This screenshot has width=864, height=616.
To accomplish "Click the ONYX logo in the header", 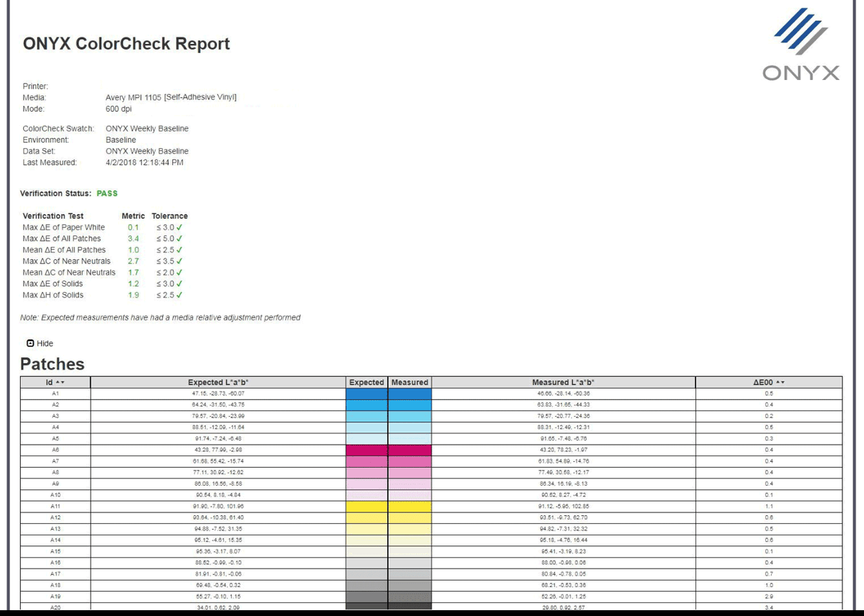I will 800,45.
